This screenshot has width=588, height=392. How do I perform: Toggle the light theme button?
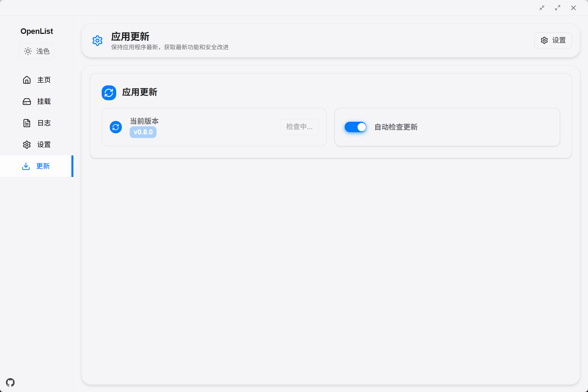click(x=37, y=51)
